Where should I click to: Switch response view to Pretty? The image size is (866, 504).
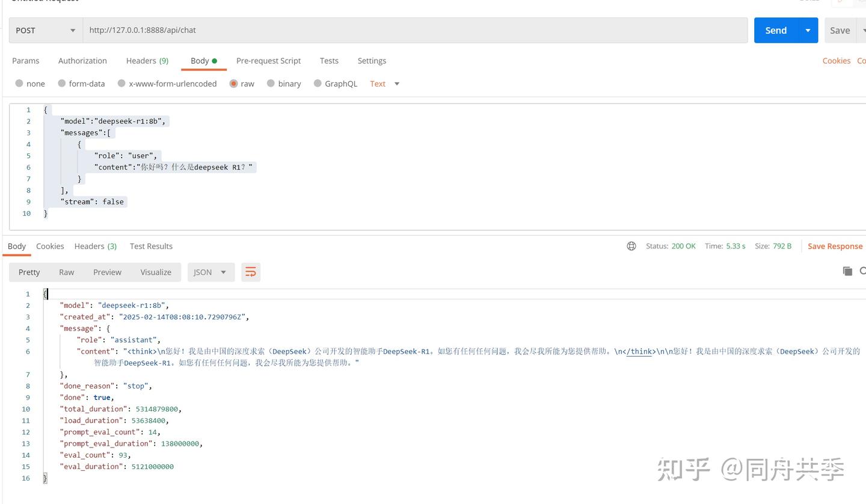[29, 272]
